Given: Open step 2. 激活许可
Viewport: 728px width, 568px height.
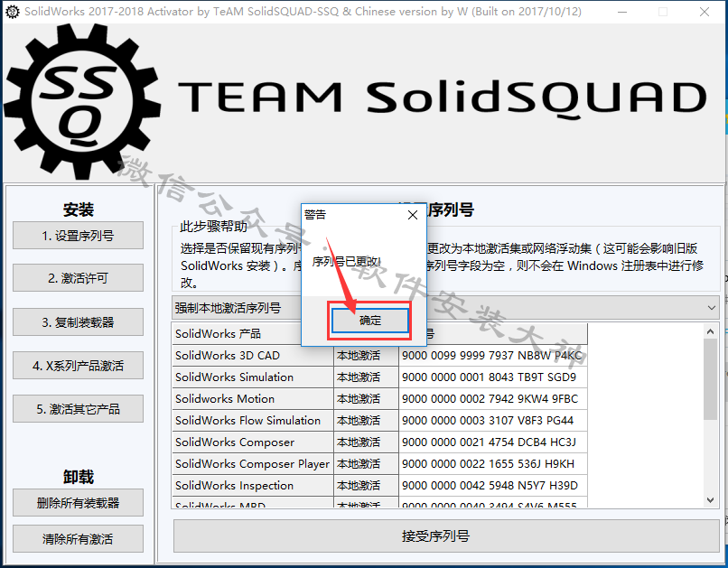Looking at the screenshot, I should tap(78, 278).
